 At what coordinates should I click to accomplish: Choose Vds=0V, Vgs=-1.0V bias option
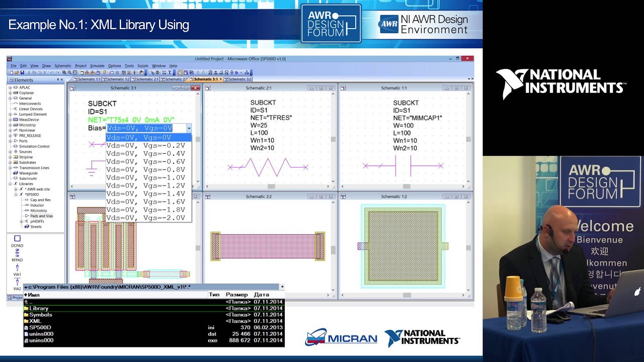[148, 177]
